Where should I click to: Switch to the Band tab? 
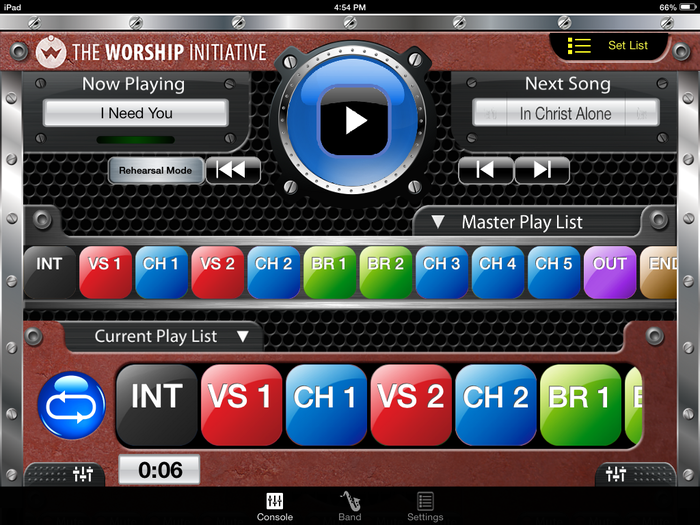point(350,507)
